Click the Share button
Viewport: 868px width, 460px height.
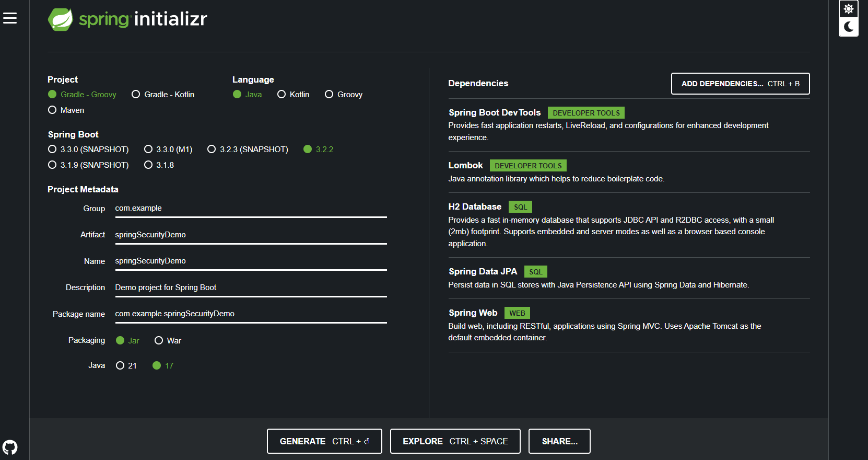click(559, 441)
